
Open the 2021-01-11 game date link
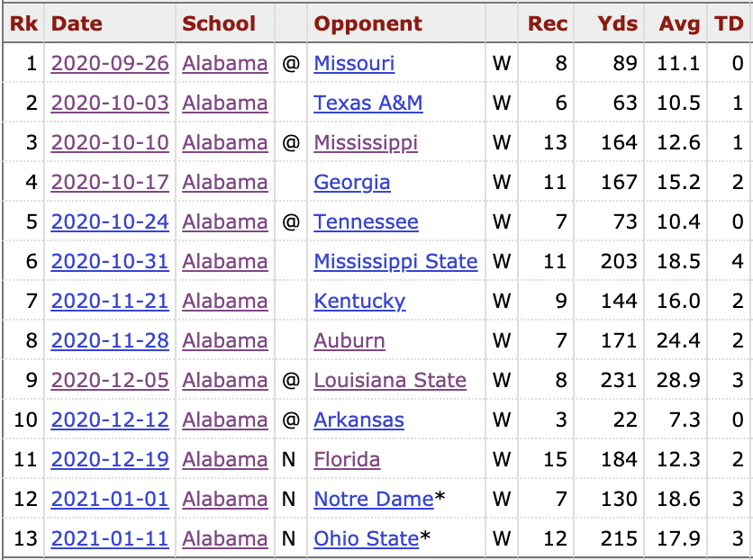pyautogui.click(x=110, y=539)
